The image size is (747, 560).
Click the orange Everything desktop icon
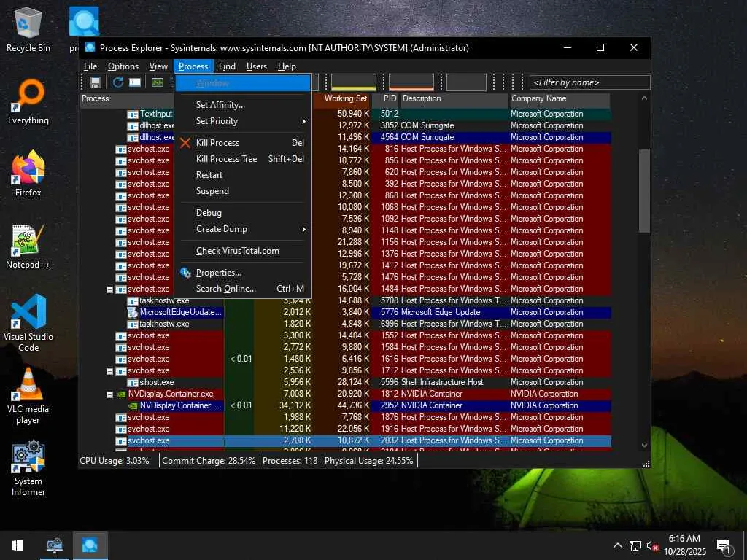[28, 95]
